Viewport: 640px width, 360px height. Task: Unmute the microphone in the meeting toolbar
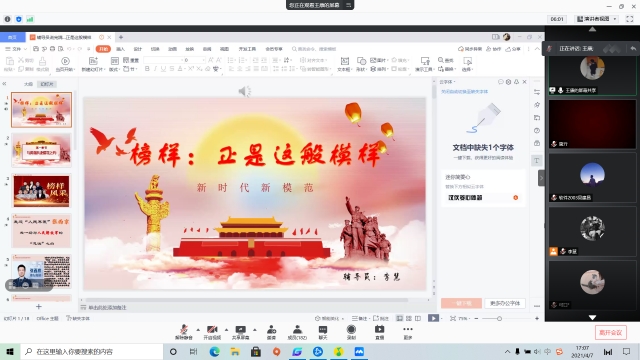click(184, 332)
